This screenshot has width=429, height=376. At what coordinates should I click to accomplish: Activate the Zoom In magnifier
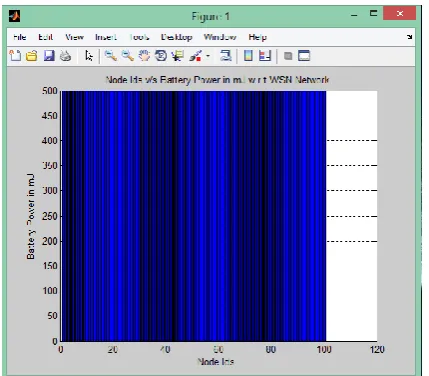point(111,56)
